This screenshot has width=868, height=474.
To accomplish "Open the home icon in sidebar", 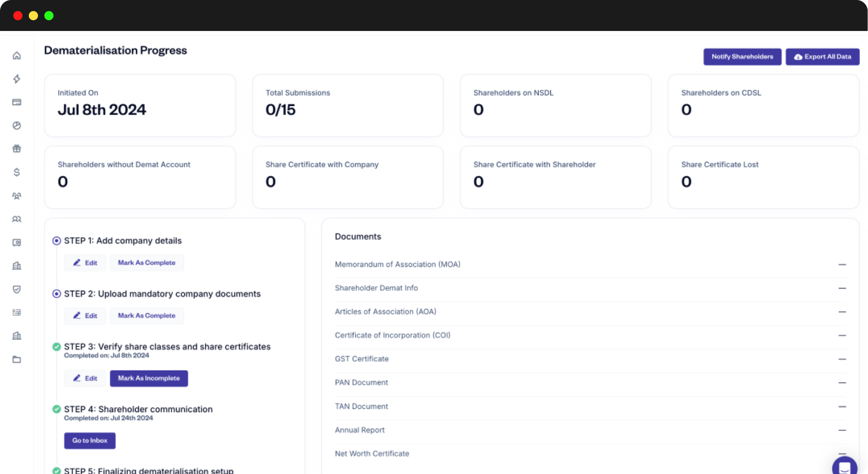I will coord(17,55).
